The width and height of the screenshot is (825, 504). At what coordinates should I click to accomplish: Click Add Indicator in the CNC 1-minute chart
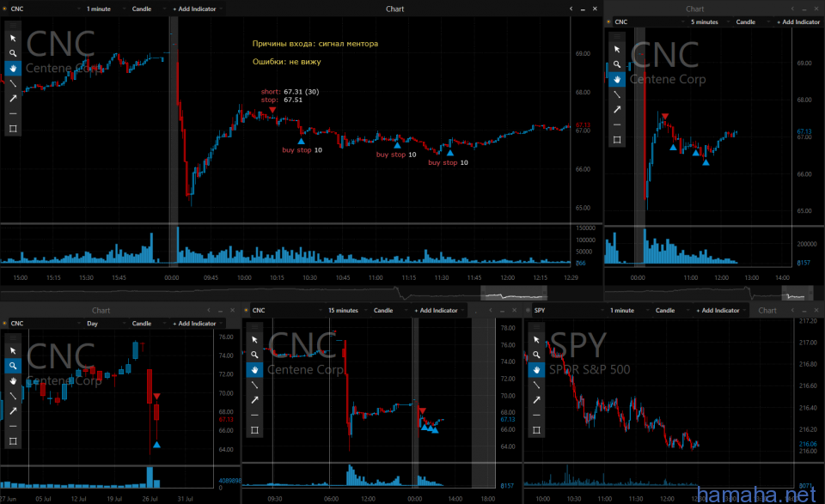(195, 9)
